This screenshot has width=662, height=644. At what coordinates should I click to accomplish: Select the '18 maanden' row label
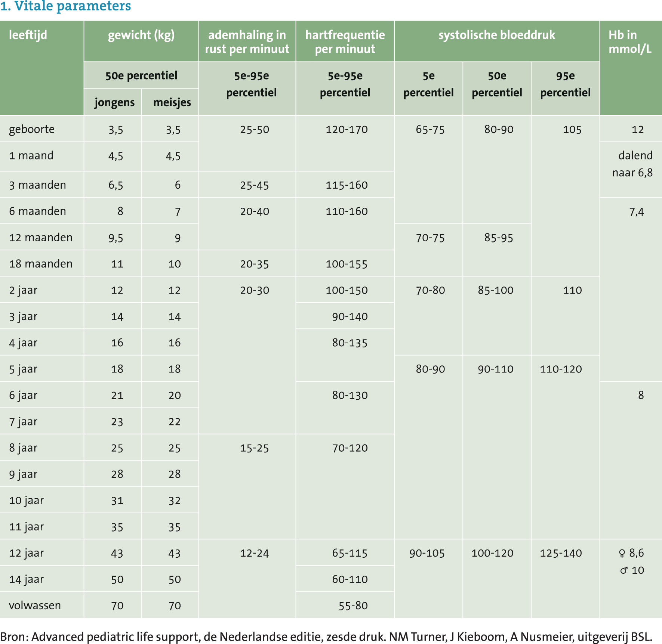click(41, 264)
